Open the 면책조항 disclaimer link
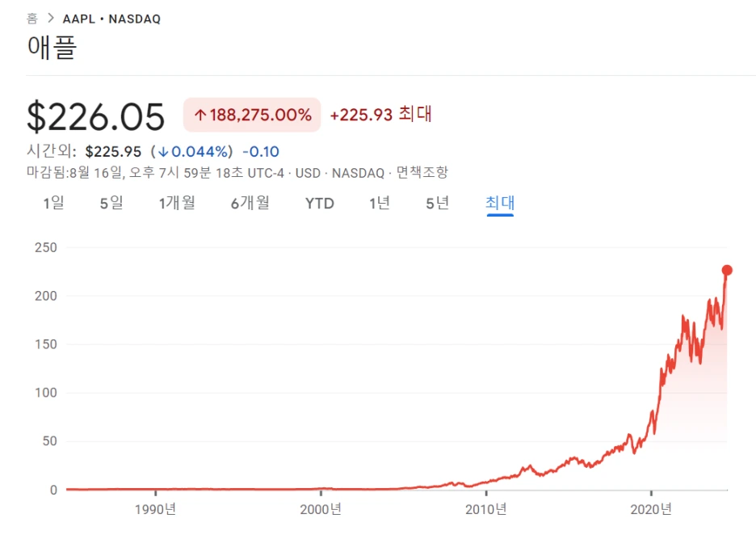Image resolution: width=756 pixels, height=535 pixels. click(x=422, y=173)
